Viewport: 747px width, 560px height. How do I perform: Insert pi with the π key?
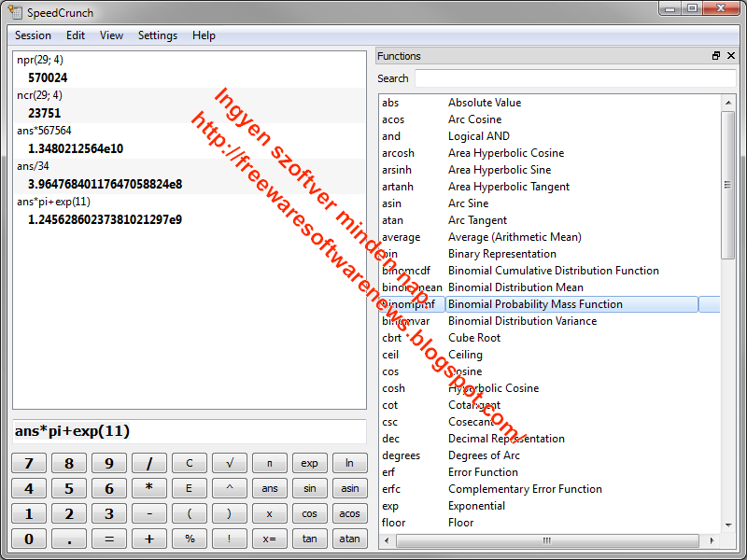click(270, 463)
